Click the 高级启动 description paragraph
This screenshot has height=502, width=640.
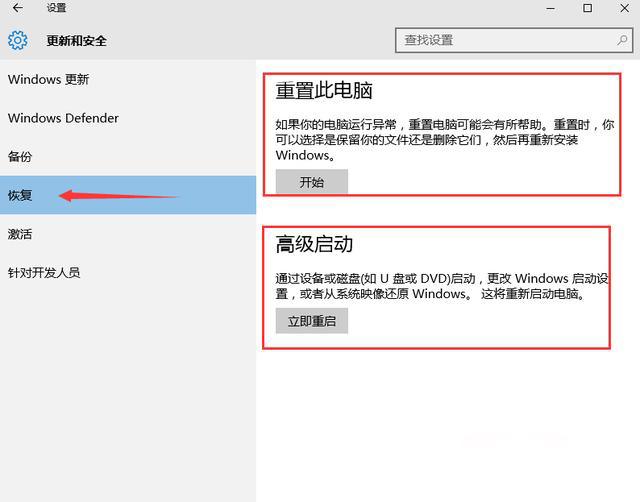[x=429, y=286]
